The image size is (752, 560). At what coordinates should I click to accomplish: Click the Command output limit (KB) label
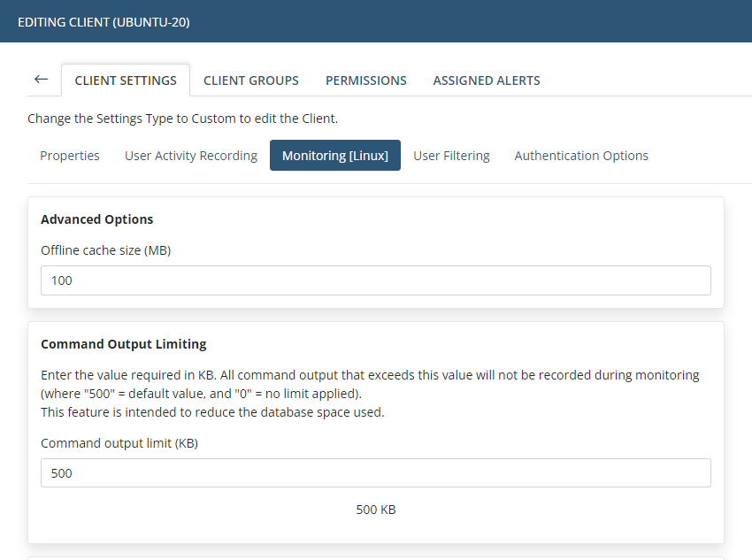pyautogui.click(x=119, y=443)
